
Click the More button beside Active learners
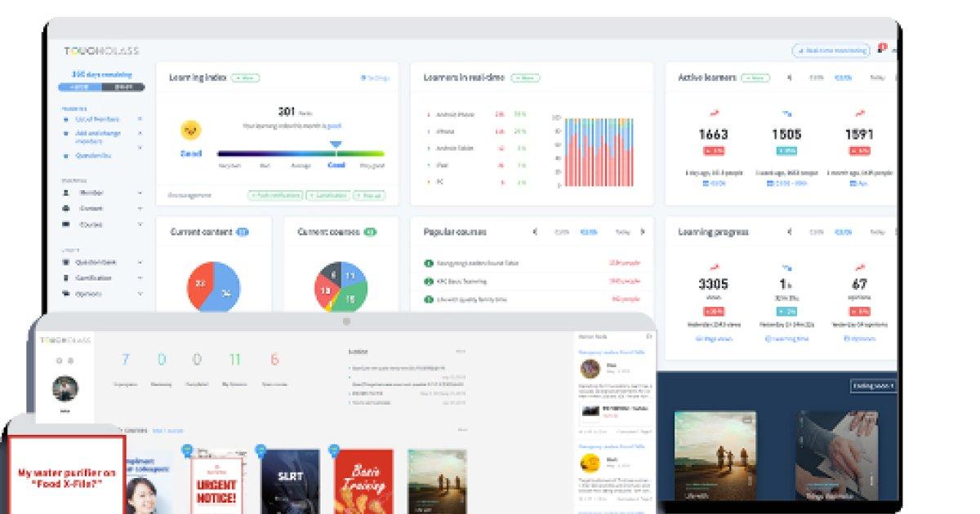[x=756, y=78]
